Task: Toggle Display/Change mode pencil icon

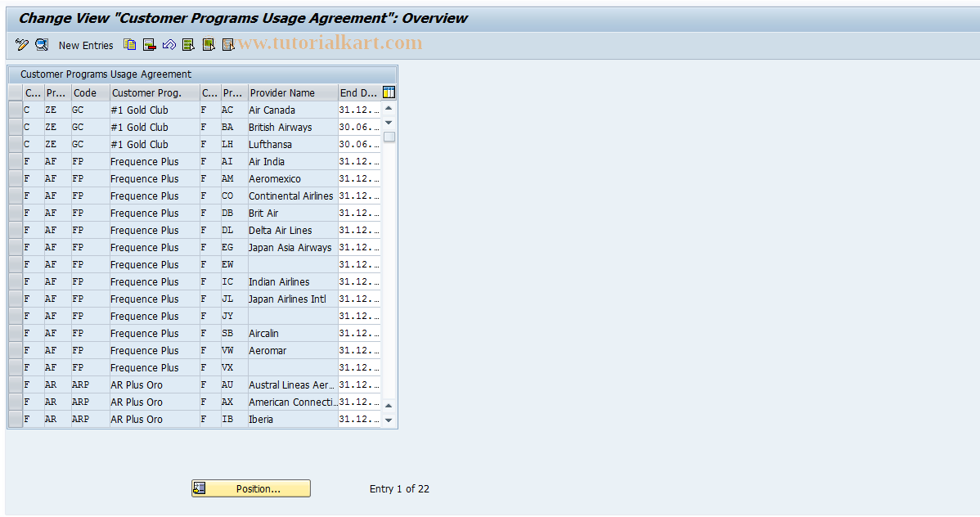Action: click(22, 44)
